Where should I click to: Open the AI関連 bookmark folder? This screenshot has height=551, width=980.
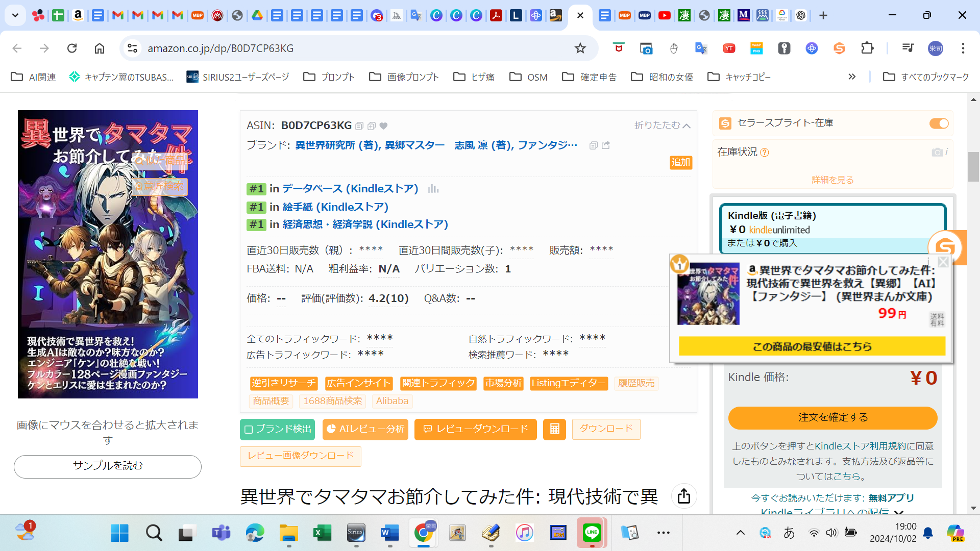click(x=33, y=77)
